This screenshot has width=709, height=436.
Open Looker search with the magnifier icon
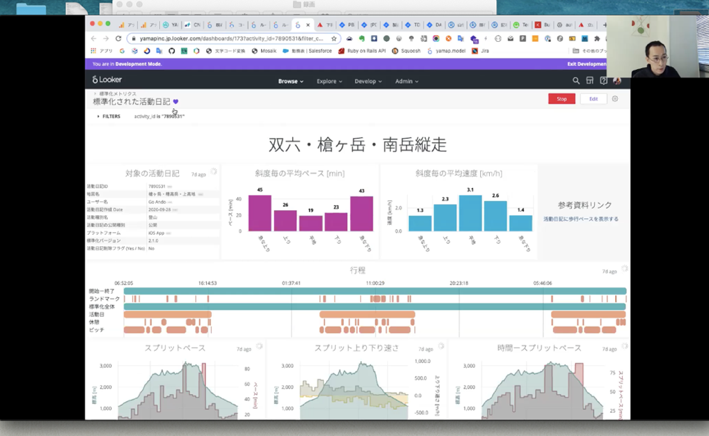tap(576, 81)
